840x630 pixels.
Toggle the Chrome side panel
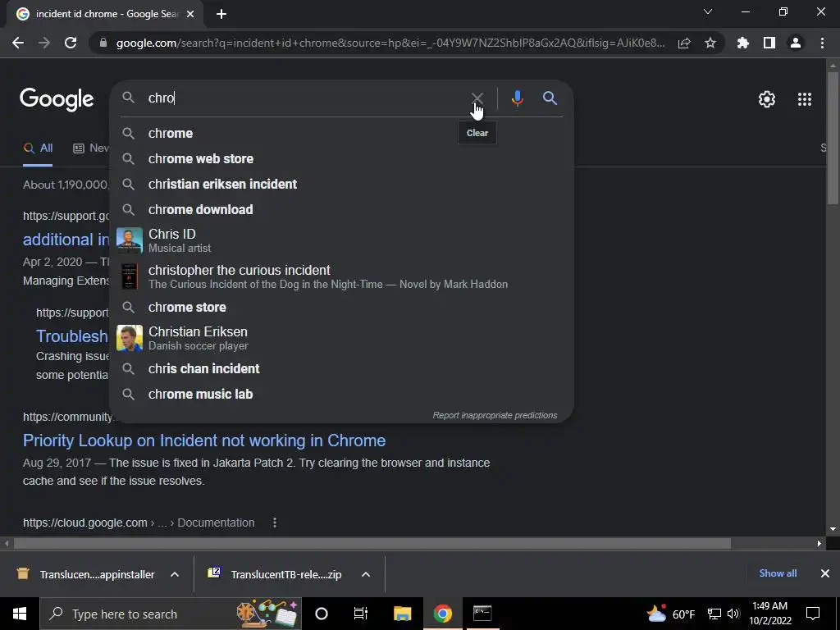click(x=769, y=43)
